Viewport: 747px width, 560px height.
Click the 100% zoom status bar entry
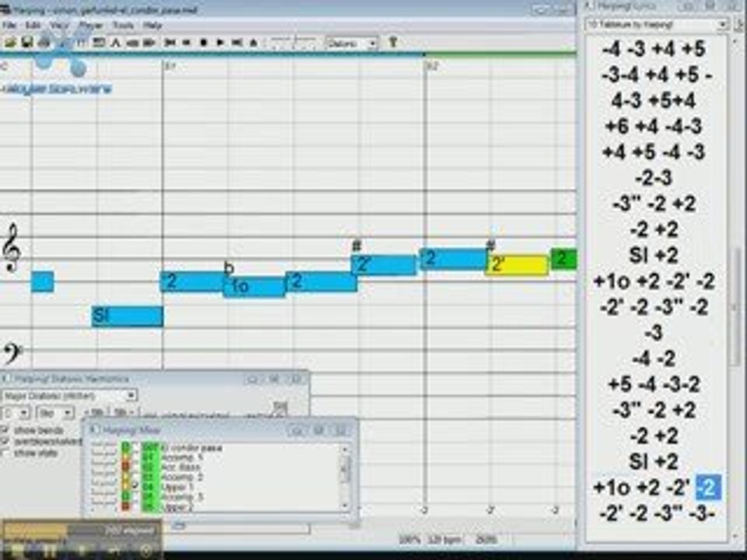point(409,540)
